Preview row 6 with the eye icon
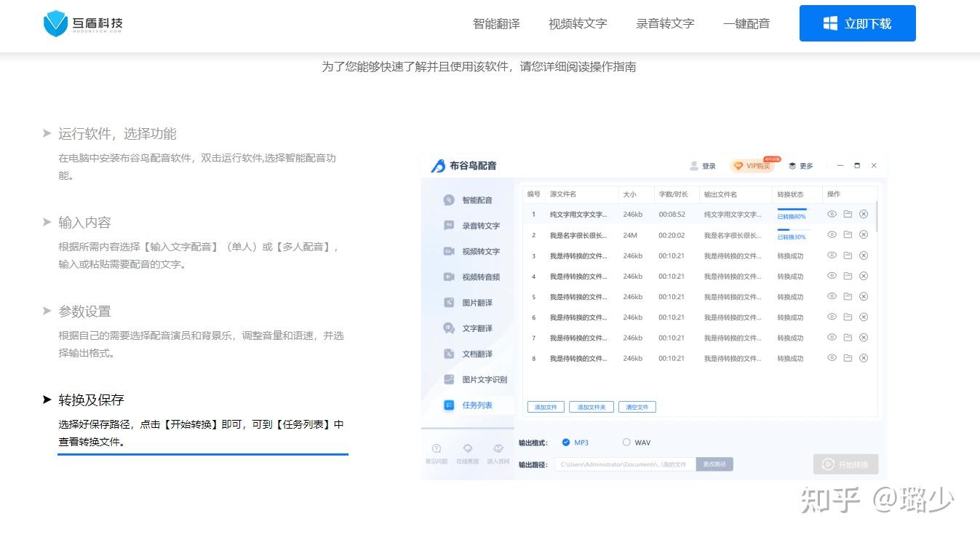 (832, 317)
